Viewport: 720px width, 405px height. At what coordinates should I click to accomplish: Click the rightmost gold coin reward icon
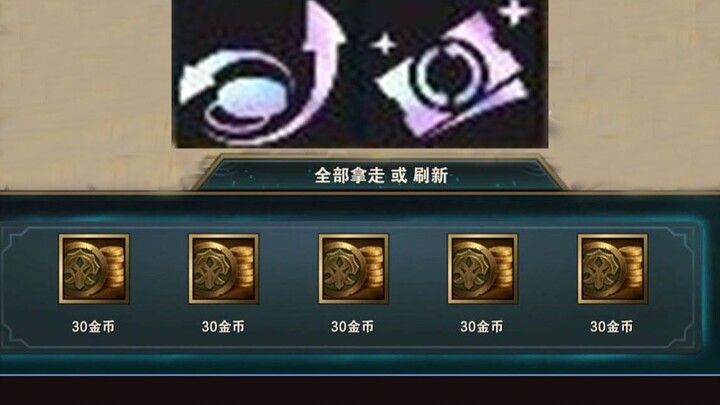pyautogui.click(x=613, y=269)
